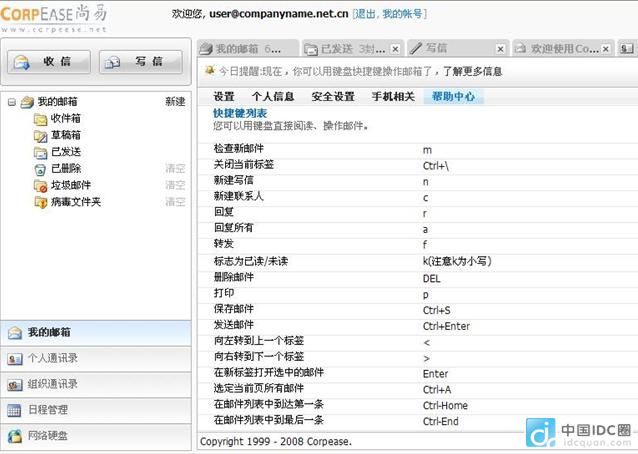Click the 网络硬盘 network disk icon
This screenshot has height=454, width=638.
point(15,436)
